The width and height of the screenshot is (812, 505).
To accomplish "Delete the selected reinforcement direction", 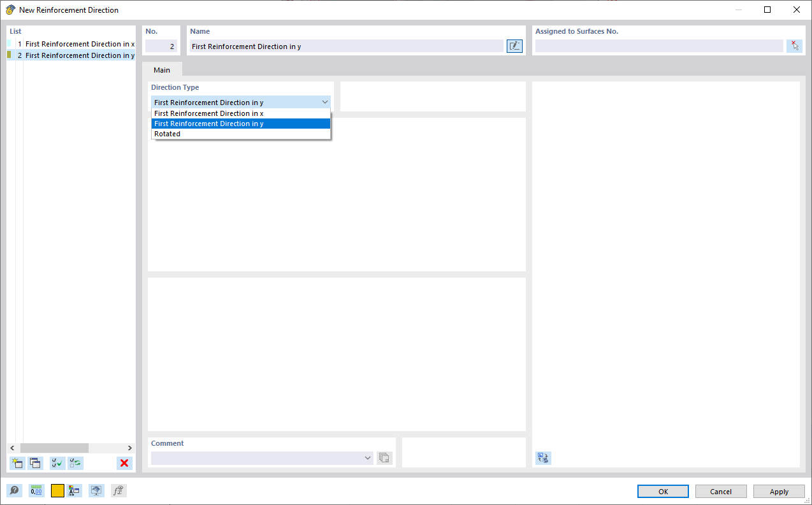I will [x=124, y=463].
